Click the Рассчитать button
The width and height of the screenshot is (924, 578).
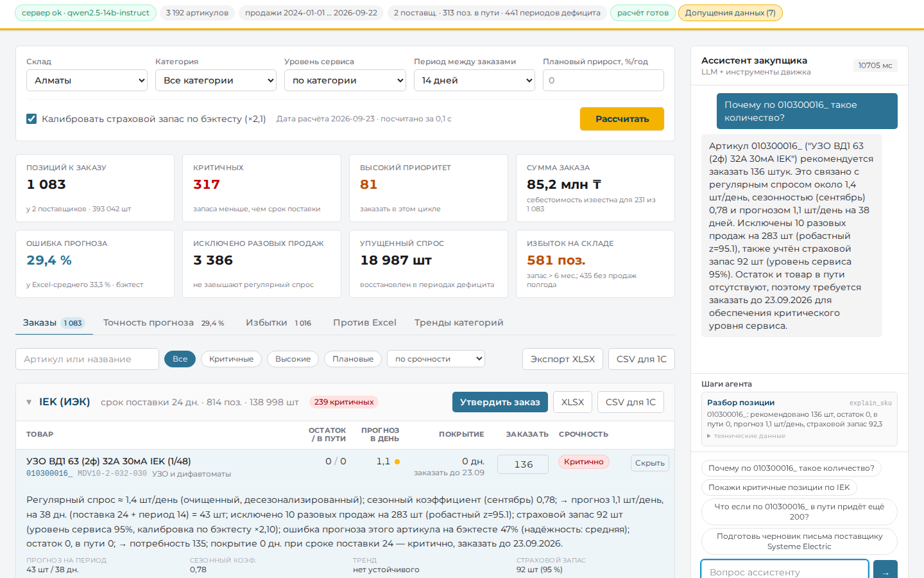click(x=622, y=119)
